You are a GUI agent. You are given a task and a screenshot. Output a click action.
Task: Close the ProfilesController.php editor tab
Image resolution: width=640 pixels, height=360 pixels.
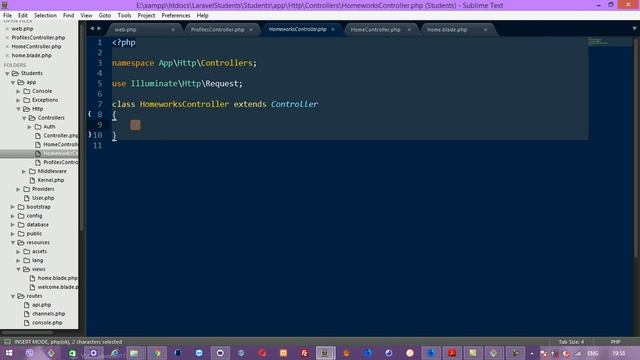[x=251, y=29]
